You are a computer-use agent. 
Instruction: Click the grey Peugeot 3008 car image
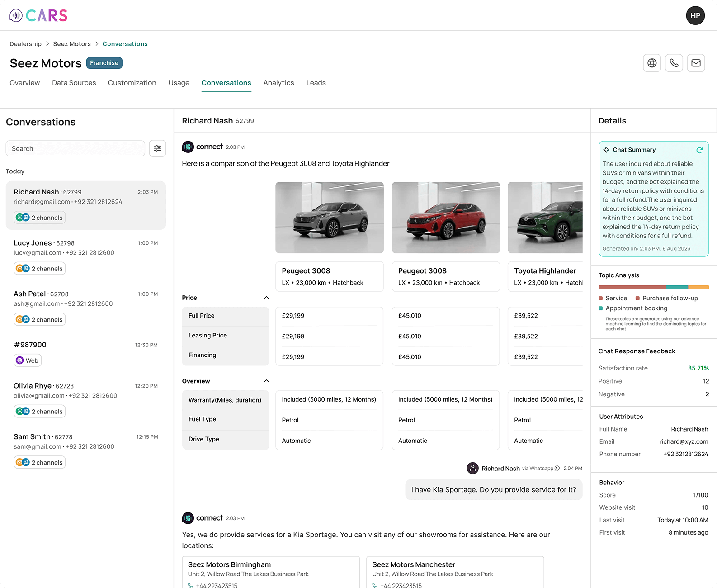pos(330,218)
